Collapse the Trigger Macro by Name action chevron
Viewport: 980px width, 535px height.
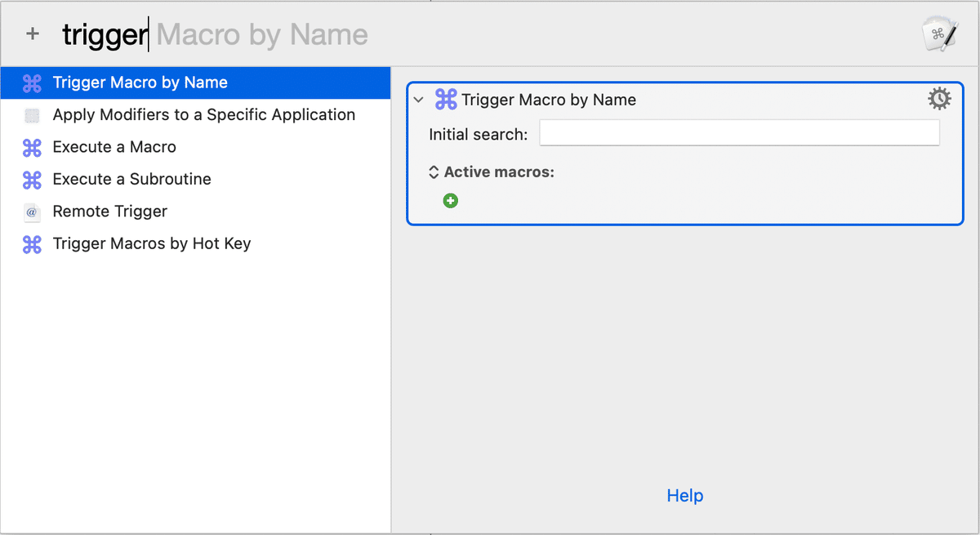click(419, 100)
